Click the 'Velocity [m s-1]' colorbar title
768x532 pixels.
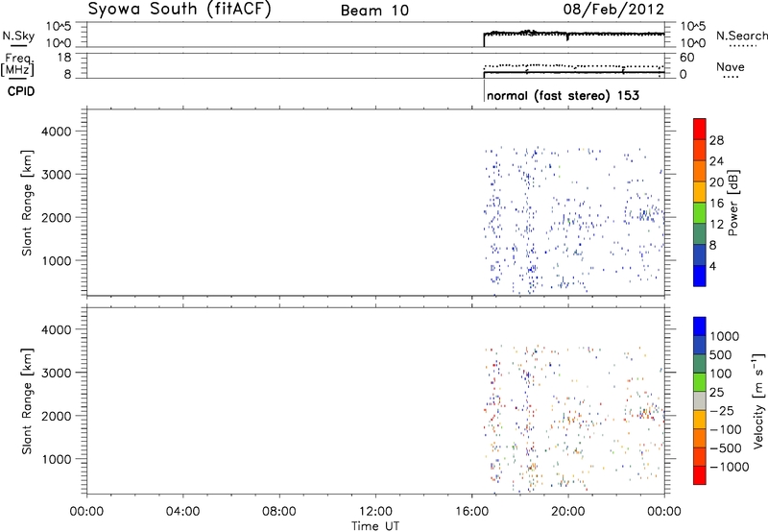[x=758, y=401]
